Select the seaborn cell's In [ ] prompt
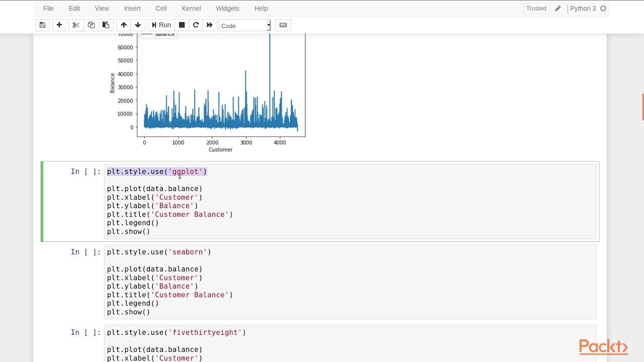Image resolution: width=644 pixels, height=362 pixels. (x=86, y=252)
